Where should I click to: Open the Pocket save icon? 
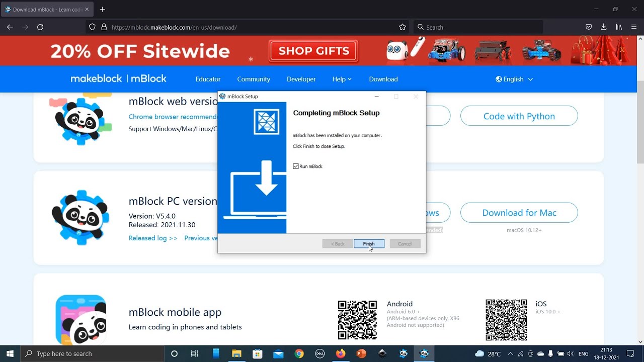588,27
